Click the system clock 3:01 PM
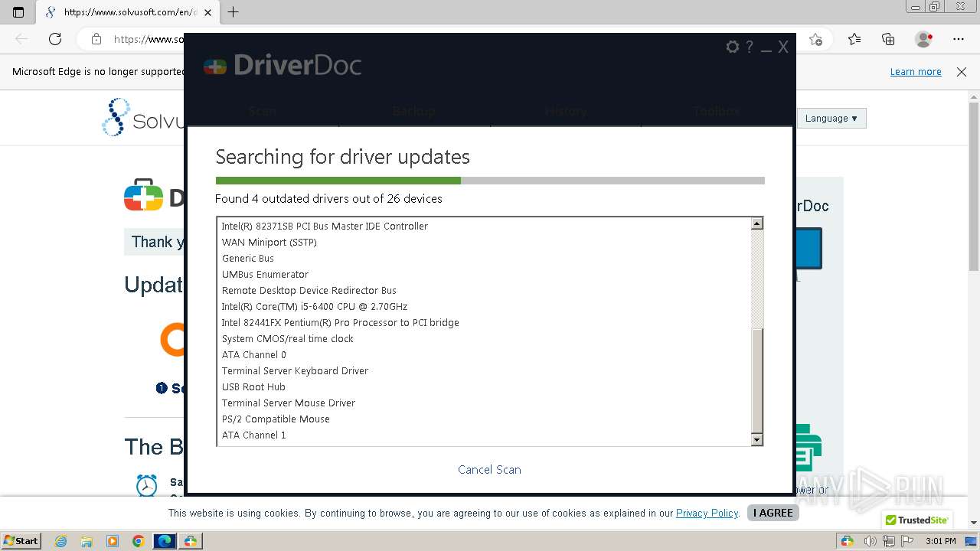This screenshot has height=551, width=980. coord(940,541)
